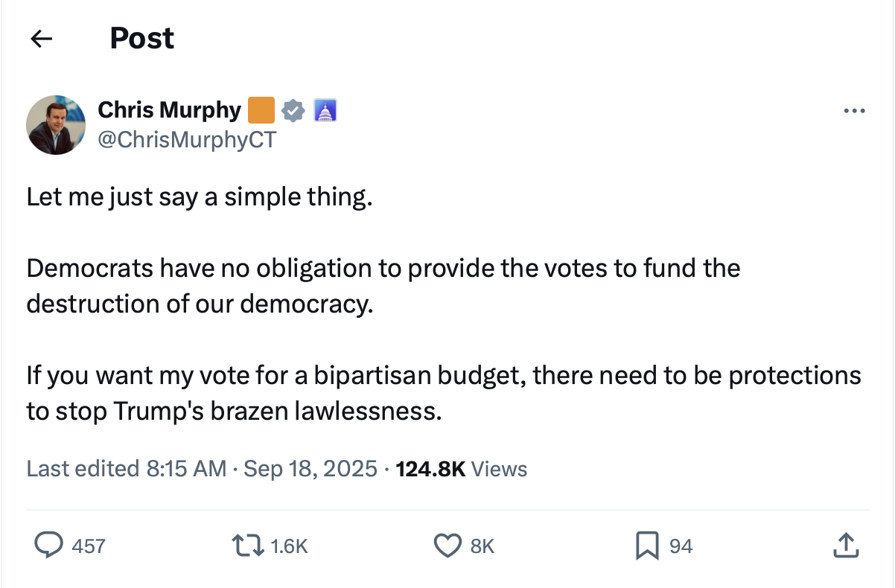Click the Sep 18, 2025 date
Viewport: 895px width, 588px height.
click(310, 469)
